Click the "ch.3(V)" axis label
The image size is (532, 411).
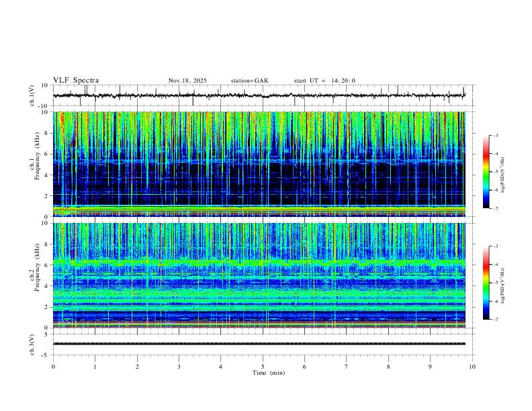pyautogui.click(x=32, y=345)
